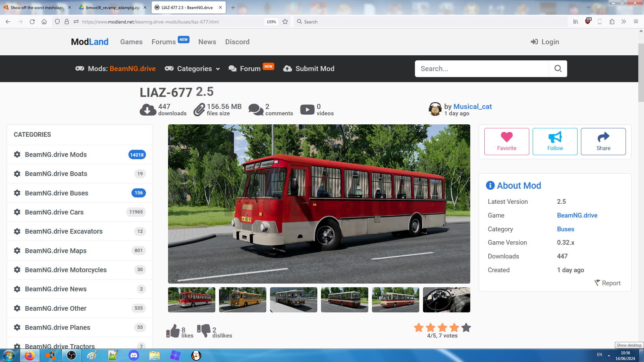This screenshot has width=644, height=362.
Task: Report this mod using flag link
Action: pos(607,283)
